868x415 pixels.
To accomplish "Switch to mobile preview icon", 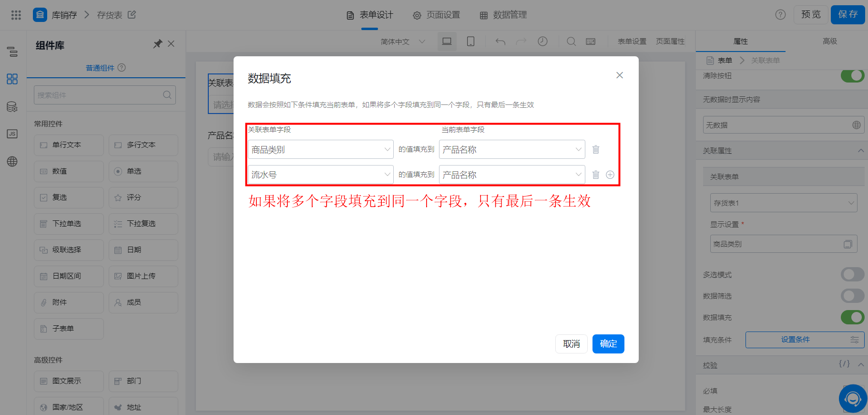I will pyautogui.click(x=470, y=41).
